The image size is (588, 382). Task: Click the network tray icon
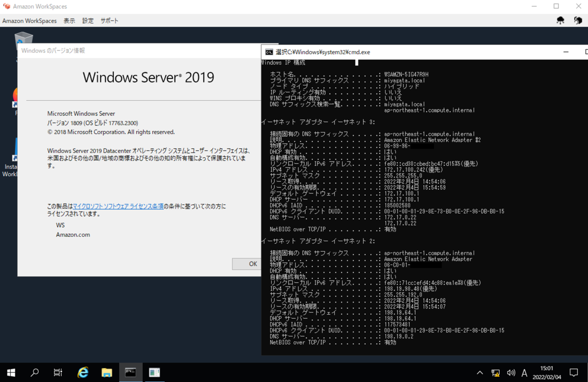(x=495, y=373)
